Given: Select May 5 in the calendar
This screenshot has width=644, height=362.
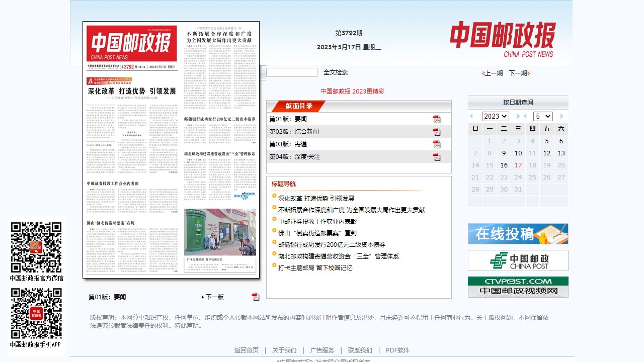Looking at the screenshot, I should [x=547, y=141].
